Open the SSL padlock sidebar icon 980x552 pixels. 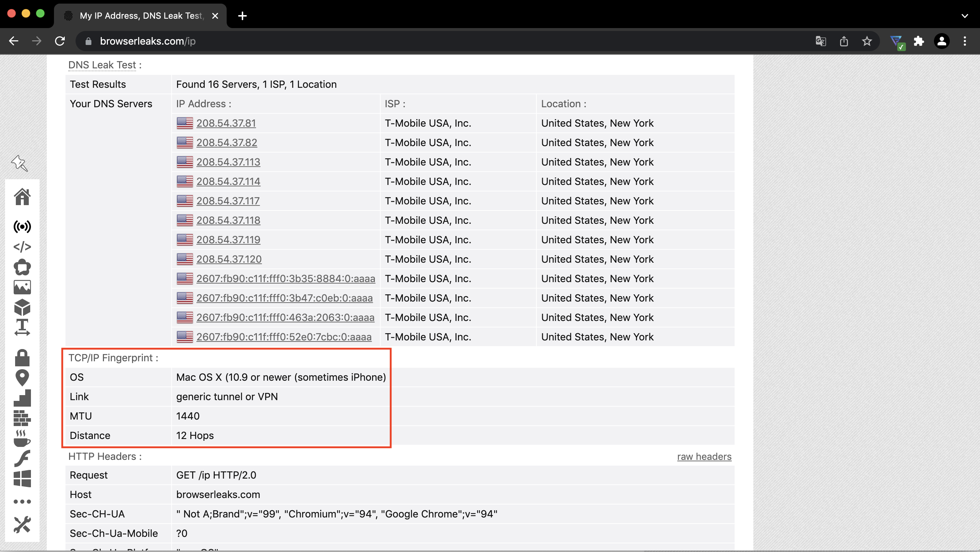[22, 358]
